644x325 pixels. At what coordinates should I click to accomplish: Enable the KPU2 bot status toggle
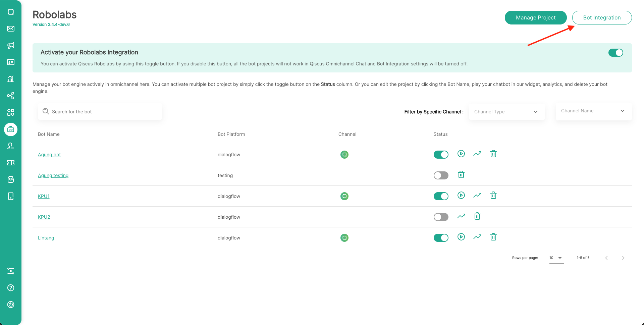(441, 217)
